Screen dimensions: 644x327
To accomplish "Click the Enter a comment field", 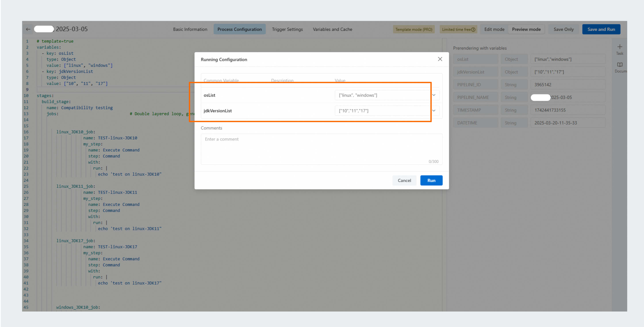I will pos(322,149).
